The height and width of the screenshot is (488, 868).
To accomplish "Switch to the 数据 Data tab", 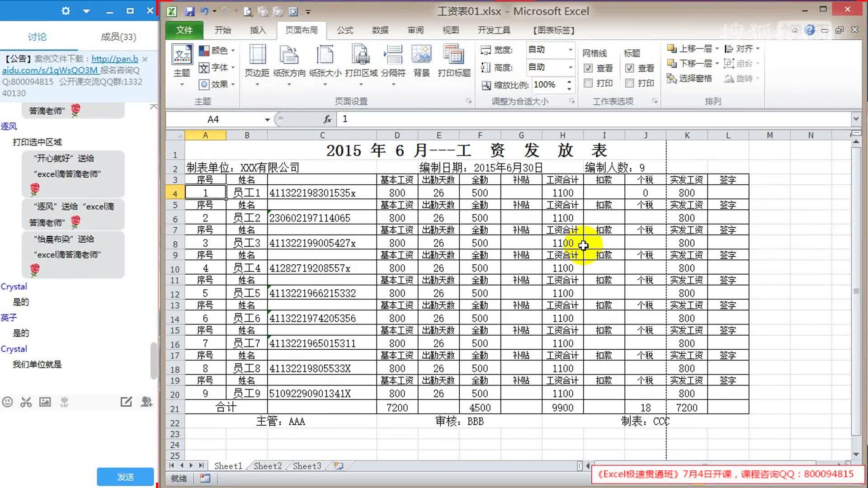I will (x=380, y=30).
